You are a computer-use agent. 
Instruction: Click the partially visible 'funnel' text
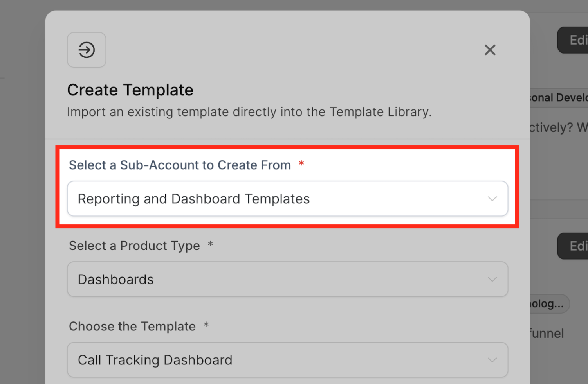click(547, 334)
